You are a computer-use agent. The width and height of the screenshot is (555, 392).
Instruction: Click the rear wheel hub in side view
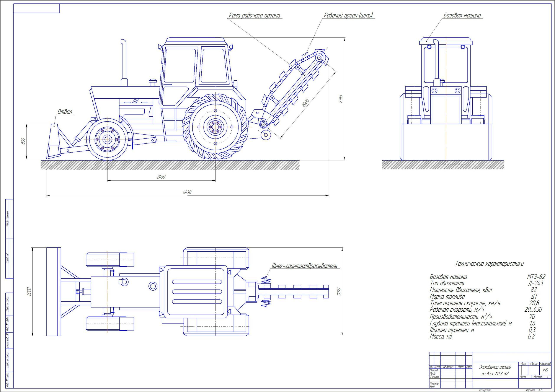click(x=215, y=127)
